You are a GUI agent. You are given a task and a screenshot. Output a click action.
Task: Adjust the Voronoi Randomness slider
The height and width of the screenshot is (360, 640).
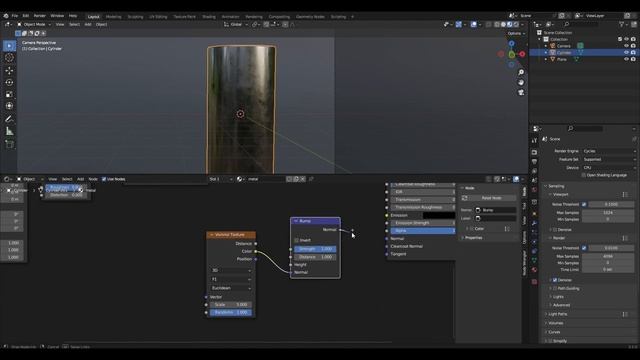click(x=231, y=313)
